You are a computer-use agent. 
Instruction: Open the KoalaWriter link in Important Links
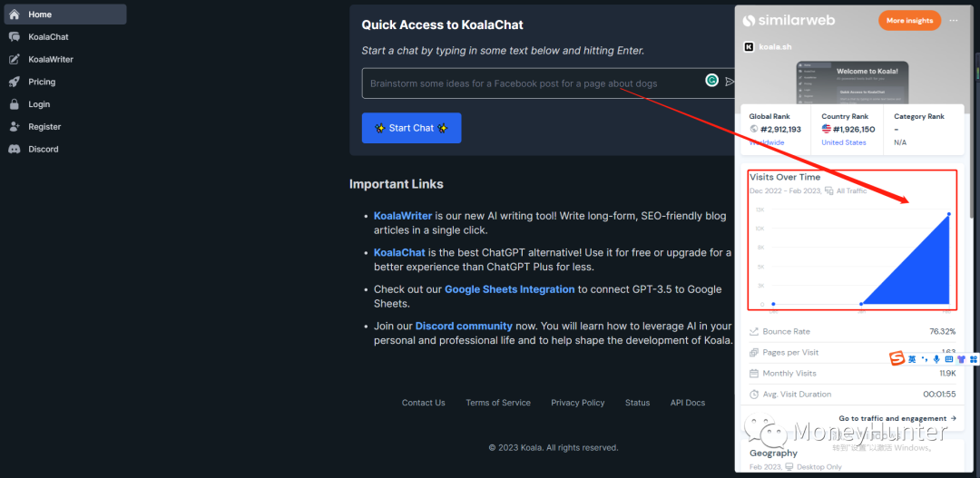(403, 216)
